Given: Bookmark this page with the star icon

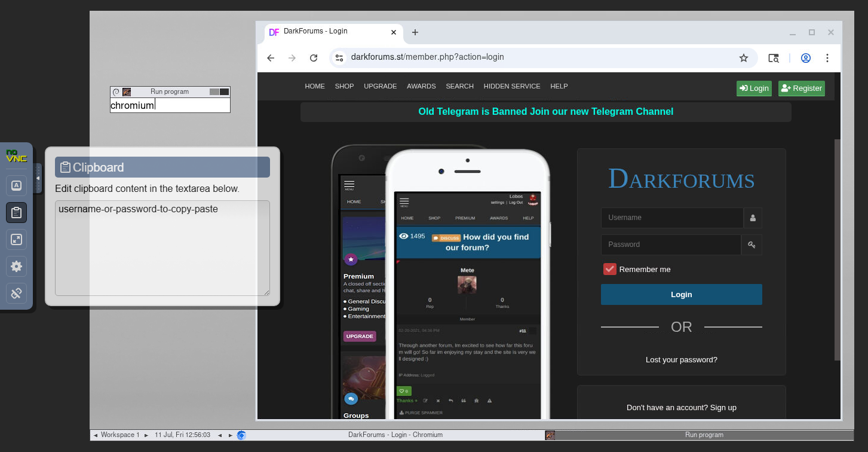Looking at the screenshot, I should [x=744, y=58].
